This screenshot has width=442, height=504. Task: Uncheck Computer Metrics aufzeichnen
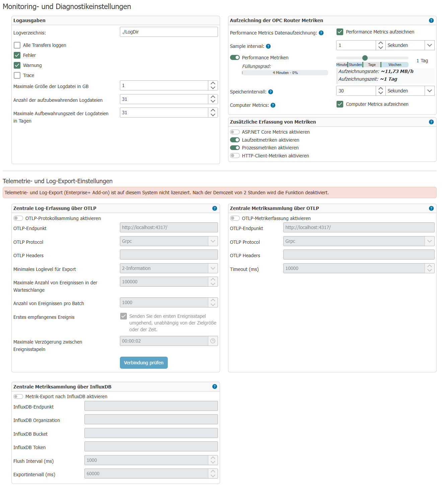pyautogui.click(x=340, y=104)
